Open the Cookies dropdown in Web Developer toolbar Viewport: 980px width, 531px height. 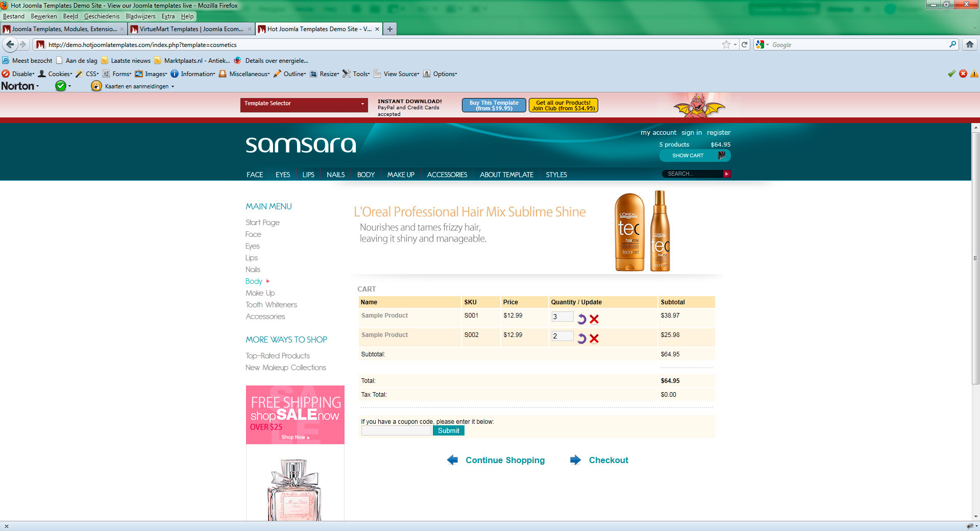coord(55,74)
